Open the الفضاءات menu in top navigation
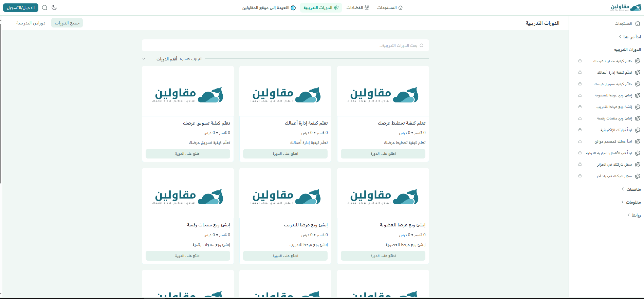Screen dimensions: 644x299 [x=357, y=7]
